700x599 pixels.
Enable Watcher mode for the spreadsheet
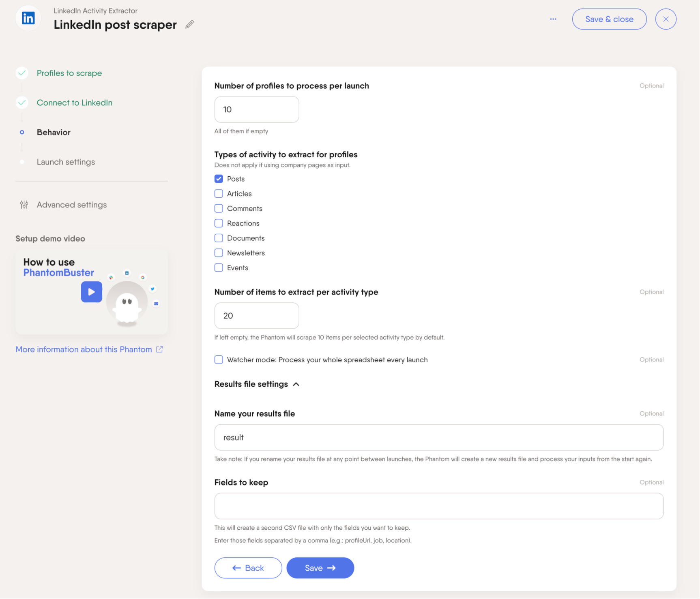tap(219, 359)
